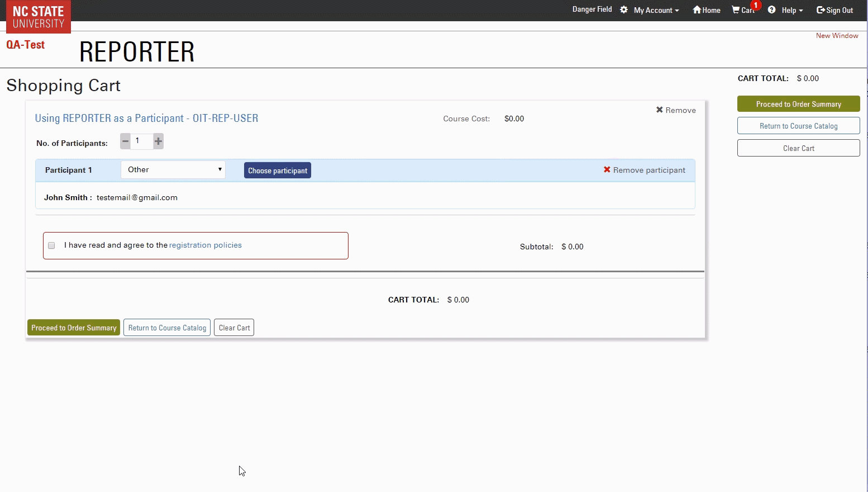Viewport: 868px width, 492px height.
Task: Open course title Using REPORTER as a Participant
Action: [x=146, y=118]
